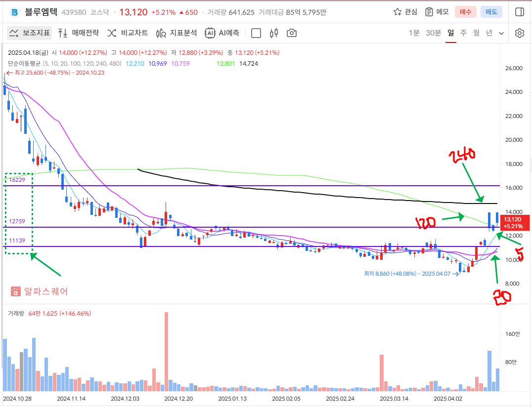This screenshot has height=408, width=532.
Task: Select horizontal line label 12759
Action: (x=17, y=221)
